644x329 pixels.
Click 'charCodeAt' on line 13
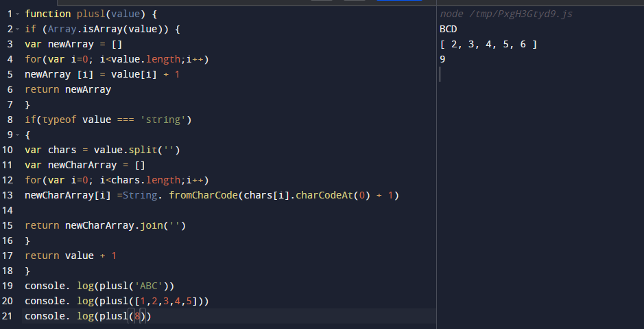[x=324, y=195]
